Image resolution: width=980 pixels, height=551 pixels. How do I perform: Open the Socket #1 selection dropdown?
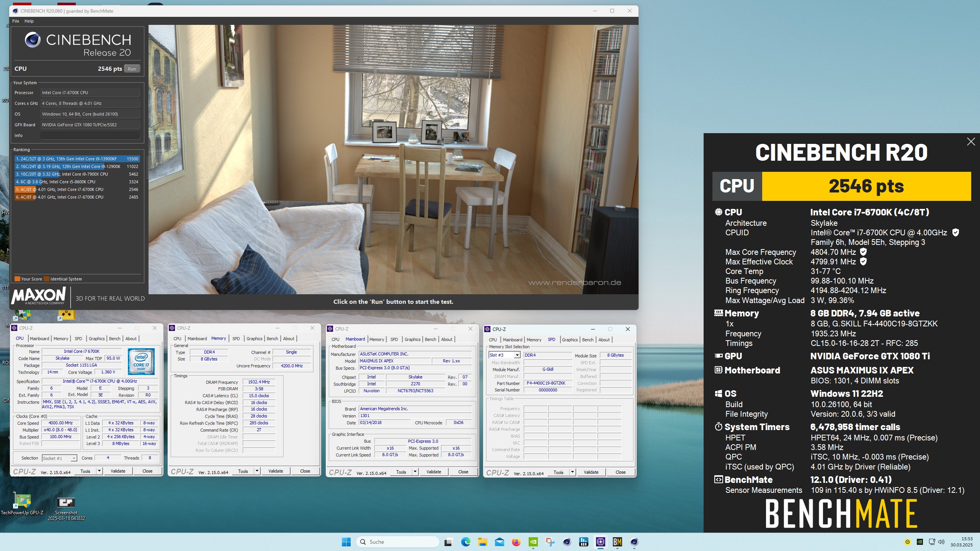[59, 458]
